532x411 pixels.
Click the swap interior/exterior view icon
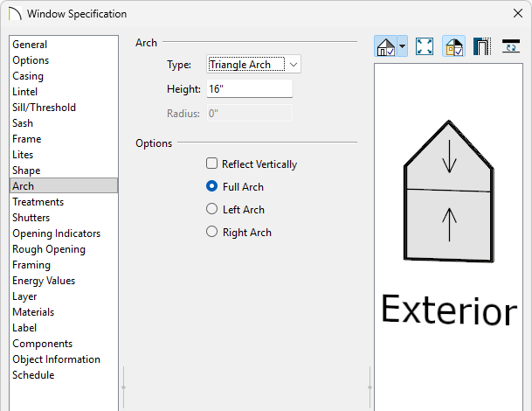[x=511, y=46]
